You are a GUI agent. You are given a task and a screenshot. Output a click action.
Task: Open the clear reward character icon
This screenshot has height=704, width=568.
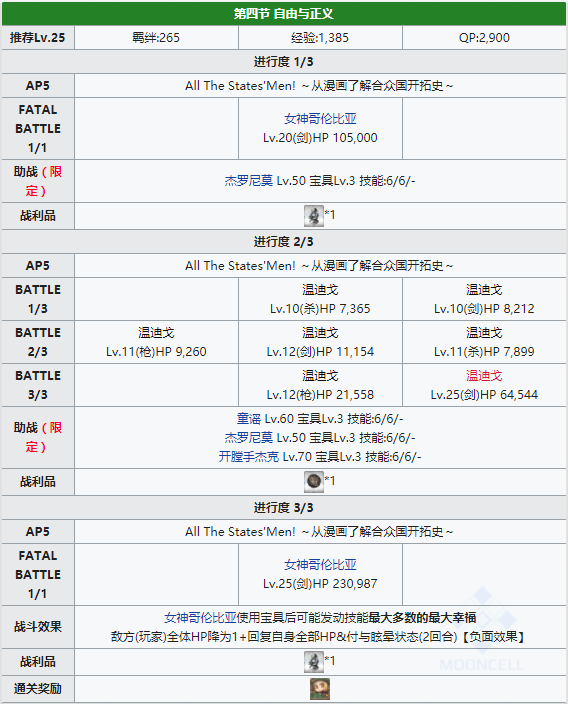[320, 689]
